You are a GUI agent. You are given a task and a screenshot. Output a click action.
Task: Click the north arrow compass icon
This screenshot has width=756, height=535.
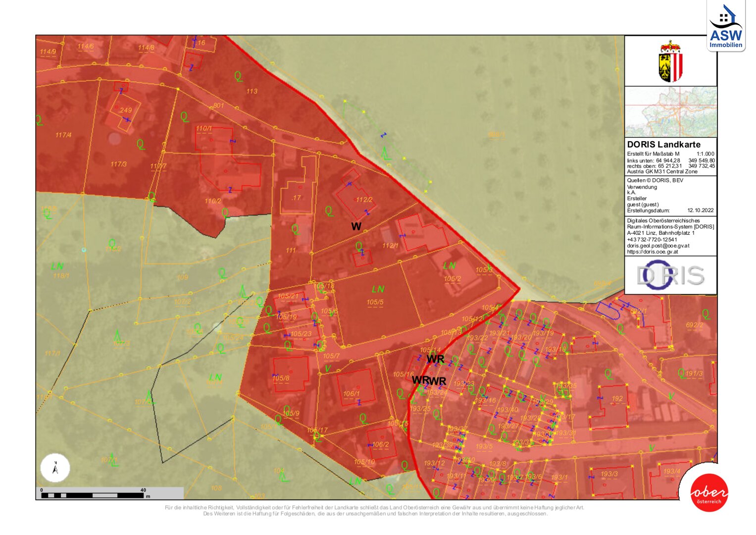55,468
